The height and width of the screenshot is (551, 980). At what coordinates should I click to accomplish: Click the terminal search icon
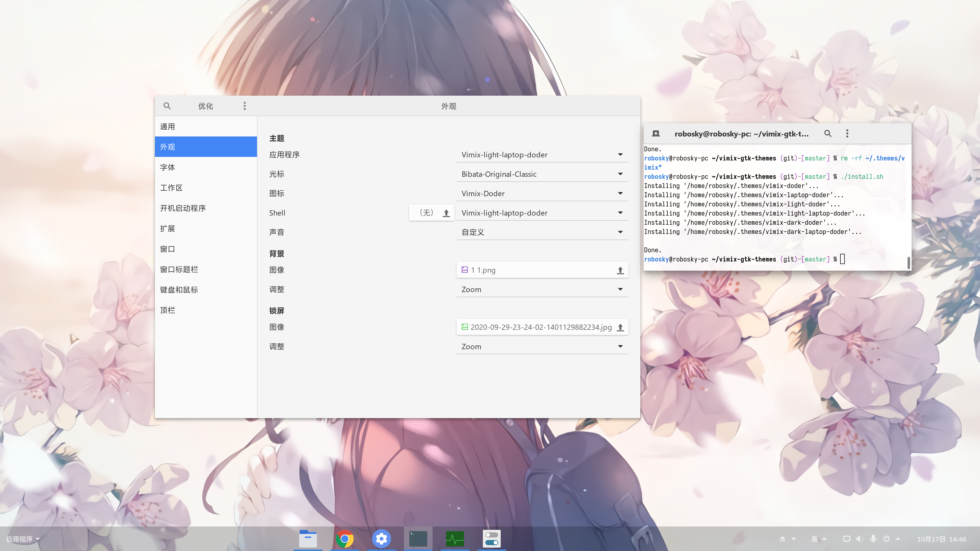pyautogui.click(x=827, y=133)
